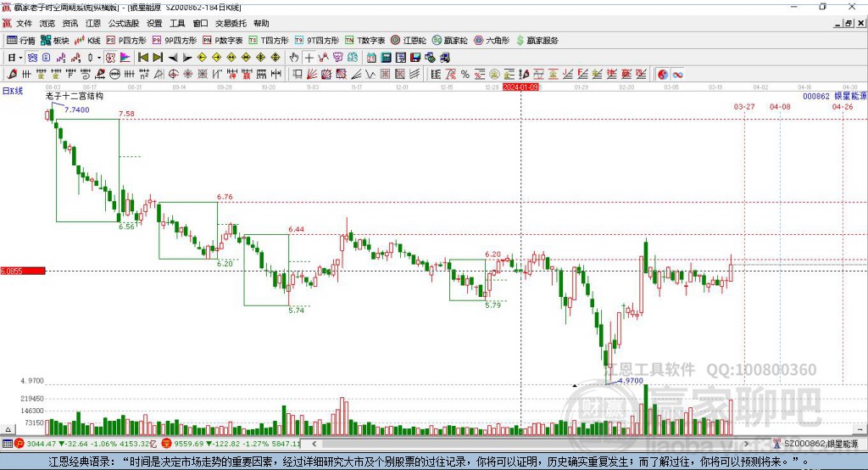
Task: Click SZ000862,银星能源 status bar entry
Action: click(821, 444)
